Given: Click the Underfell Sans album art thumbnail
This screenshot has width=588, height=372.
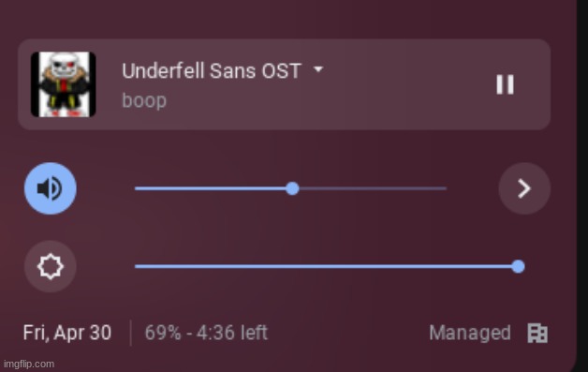Looking at the screenshot, I should pyautogui.click(x=63, y=84).
